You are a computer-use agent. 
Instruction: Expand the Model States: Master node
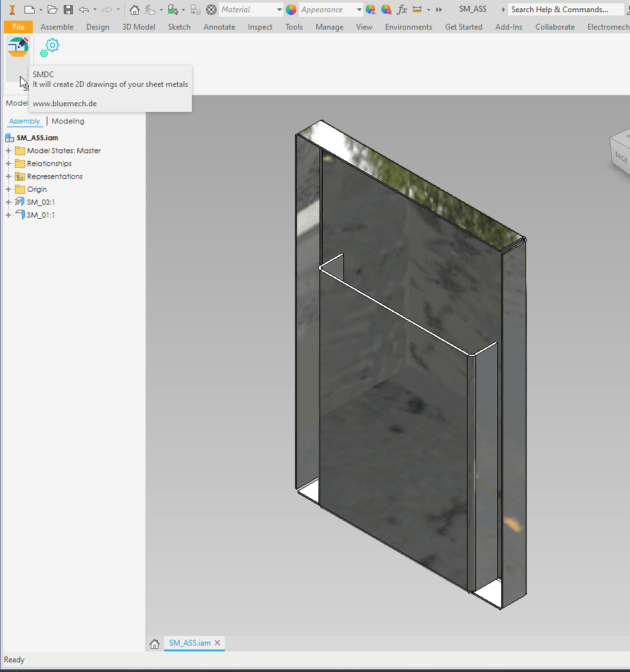(x=8, y=151)
